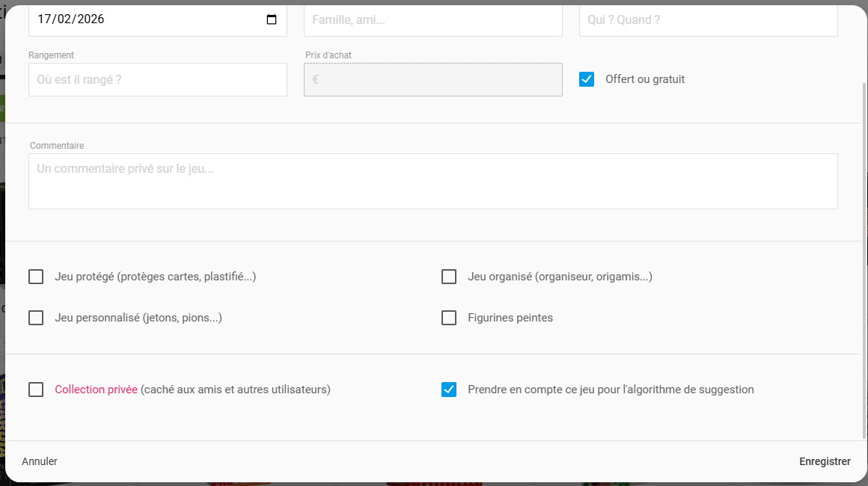
Task: Enable 'Jeu protégé' checkbox
Action: (36, 277)
